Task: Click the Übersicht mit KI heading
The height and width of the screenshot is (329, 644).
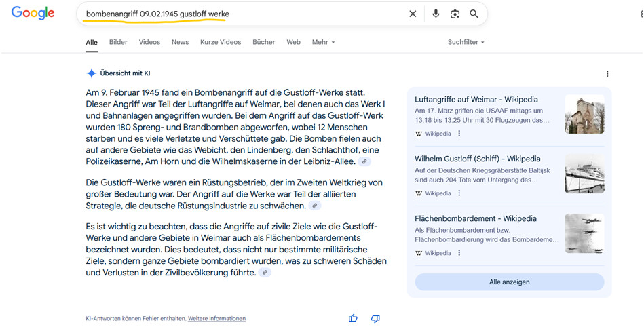Action: click(125, 73)
